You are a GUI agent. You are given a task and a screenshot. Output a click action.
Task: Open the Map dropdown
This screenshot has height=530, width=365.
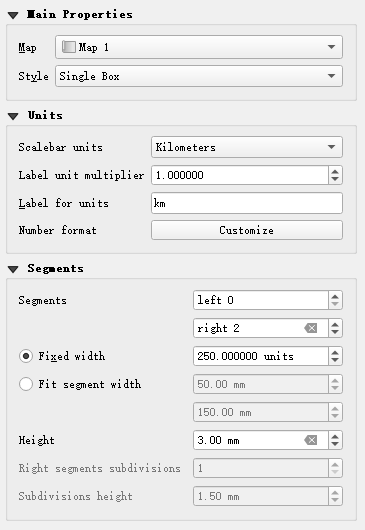tap(199, 47)
